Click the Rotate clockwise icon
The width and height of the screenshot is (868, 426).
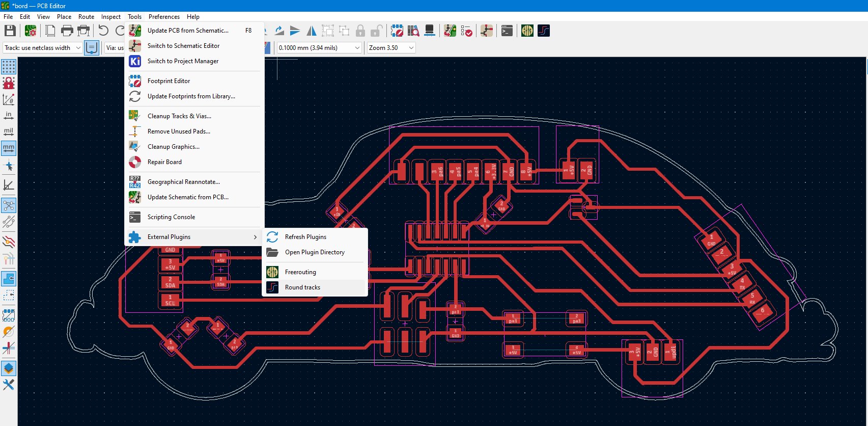click(x=279, y=31)
